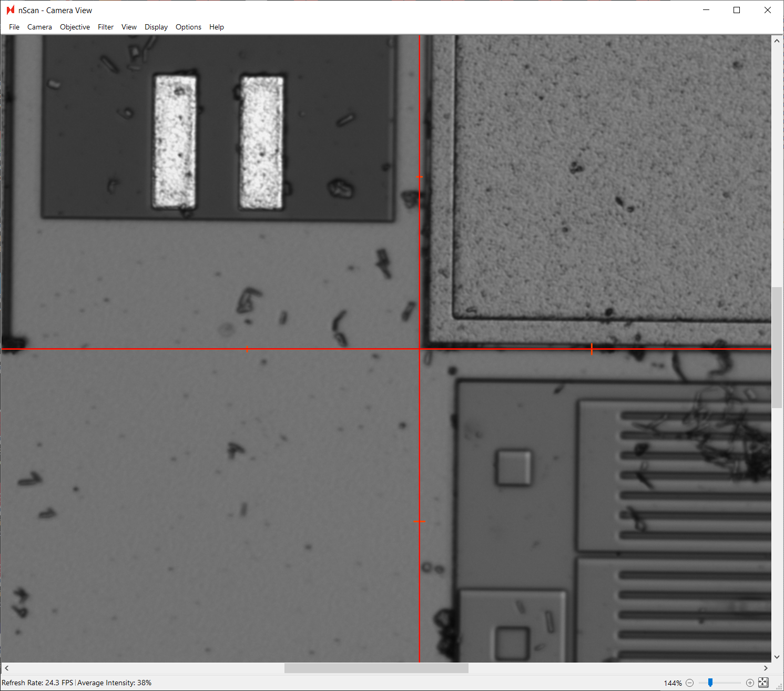784x691 pixels.
Task: Click the vertical scrollbar down arrow
Action: point(777,657)
